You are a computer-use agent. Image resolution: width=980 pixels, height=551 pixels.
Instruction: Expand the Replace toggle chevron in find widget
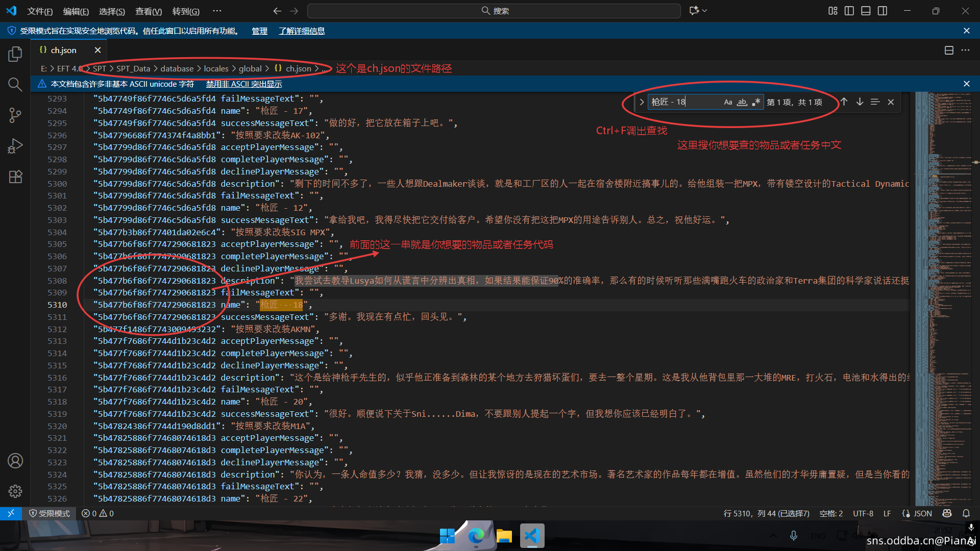pyautogui.click(x=642, y=102)
